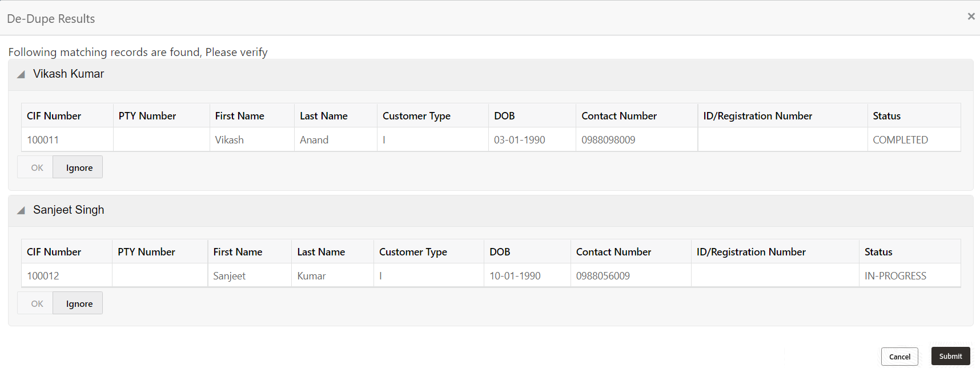This screenshot has width=980, height=380.
Task: Click the Sanjeet Singh section title
Action: 69,210
